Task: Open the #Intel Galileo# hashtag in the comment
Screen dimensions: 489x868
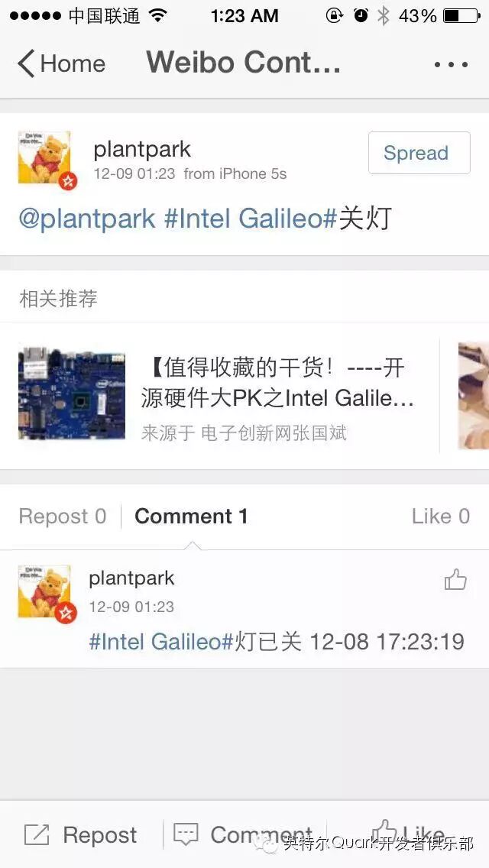Action: [x=162, y=642]
